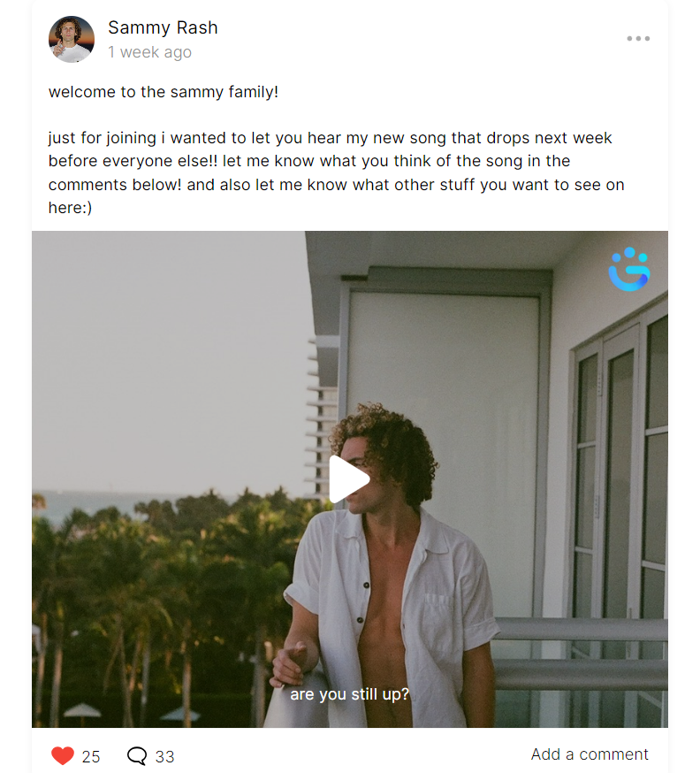Click the balcony railing in the video
Viewport: 700px width, 773px height.
581,655
